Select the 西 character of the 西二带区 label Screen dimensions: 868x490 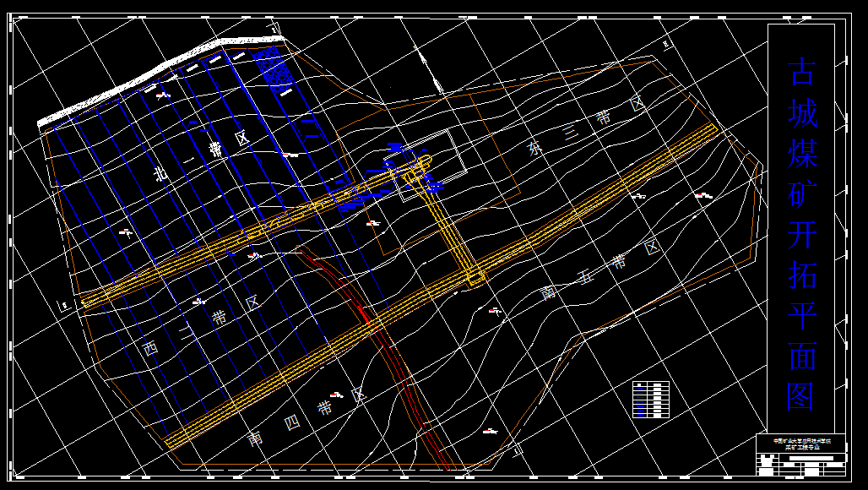[150, 348]
